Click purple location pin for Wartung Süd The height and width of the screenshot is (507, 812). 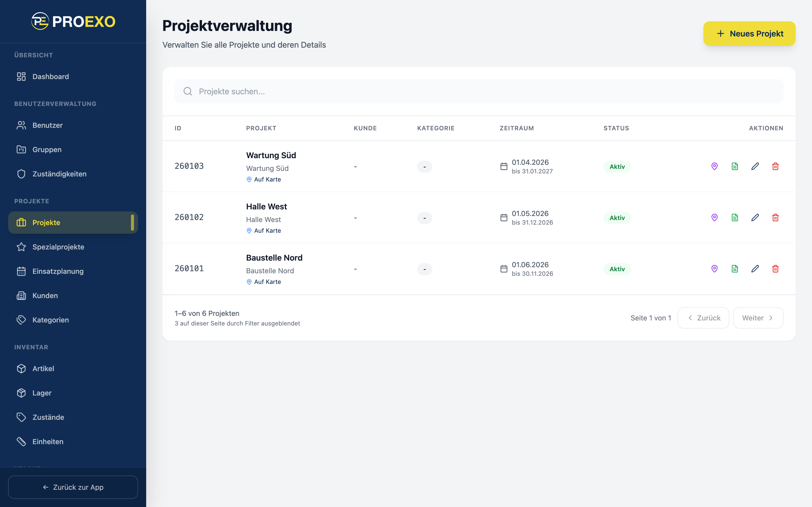coord(714,166)
